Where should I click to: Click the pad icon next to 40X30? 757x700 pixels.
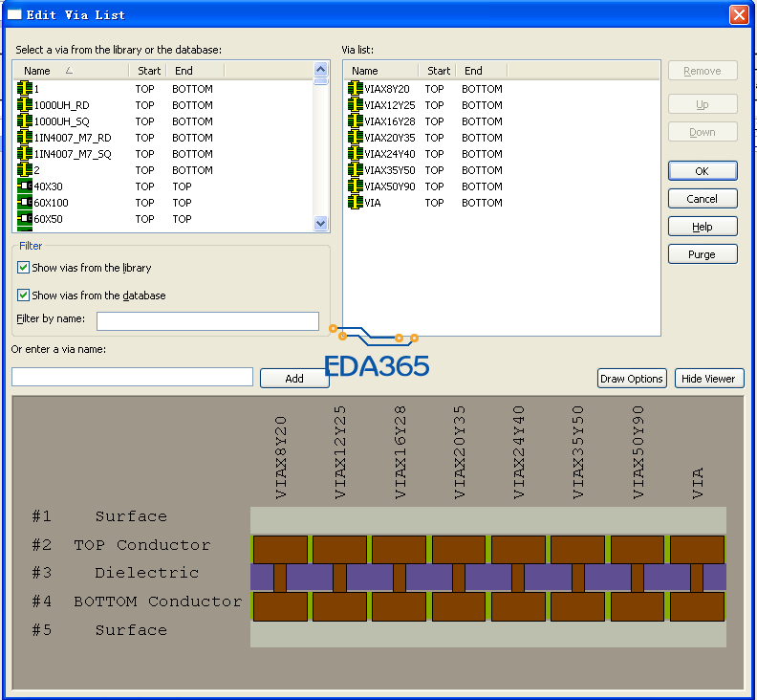point(25,186)
